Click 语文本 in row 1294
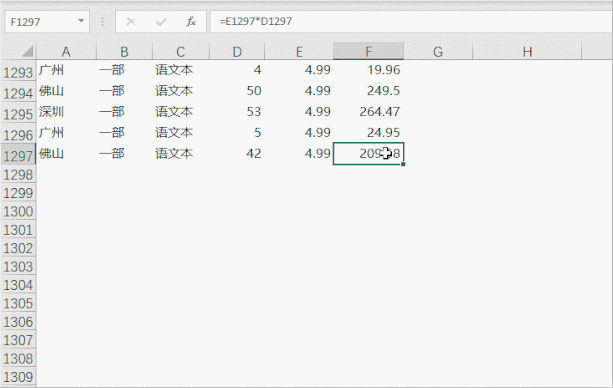The height and width of the screenshot is (388, 613). click(174, 91)
